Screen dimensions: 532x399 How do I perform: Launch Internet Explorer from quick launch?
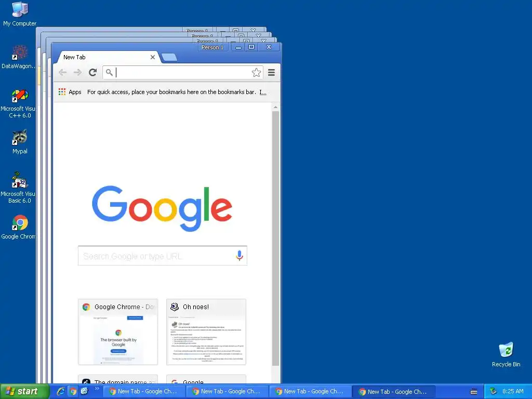click(x=61, y=391)
